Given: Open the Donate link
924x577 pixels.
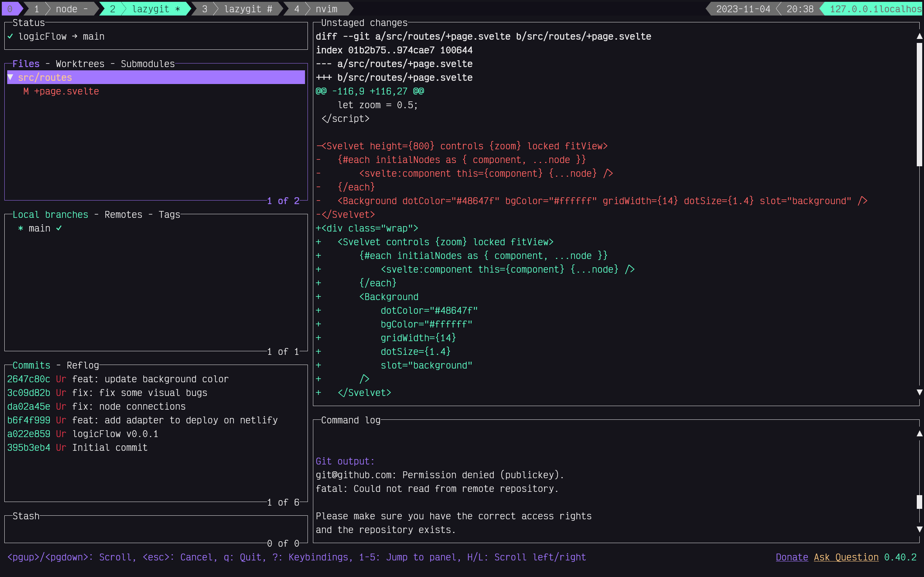Looking at the screenshot, I should pyautogui.click(x=792, y=557).
